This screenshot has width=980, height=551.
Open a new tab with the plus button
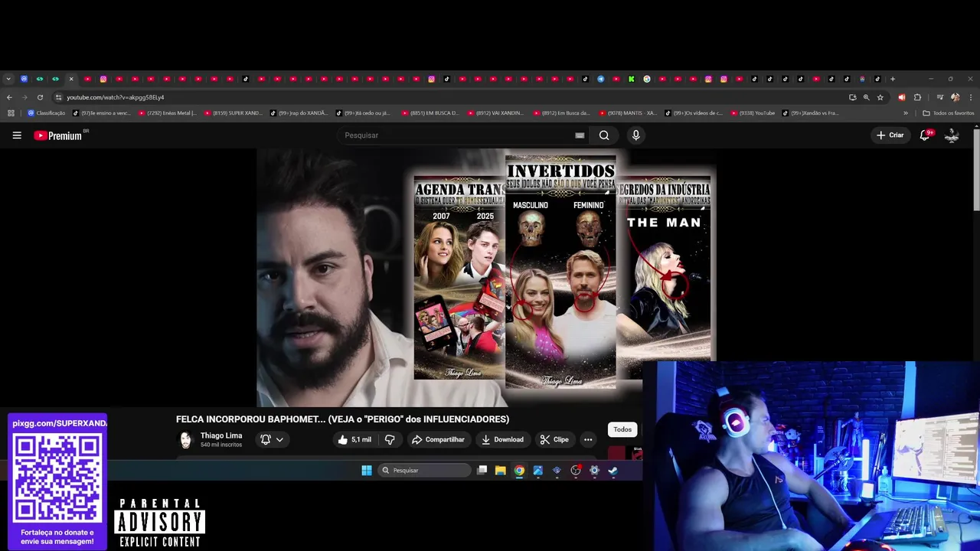pyautogui.click(x=892, y=79)
